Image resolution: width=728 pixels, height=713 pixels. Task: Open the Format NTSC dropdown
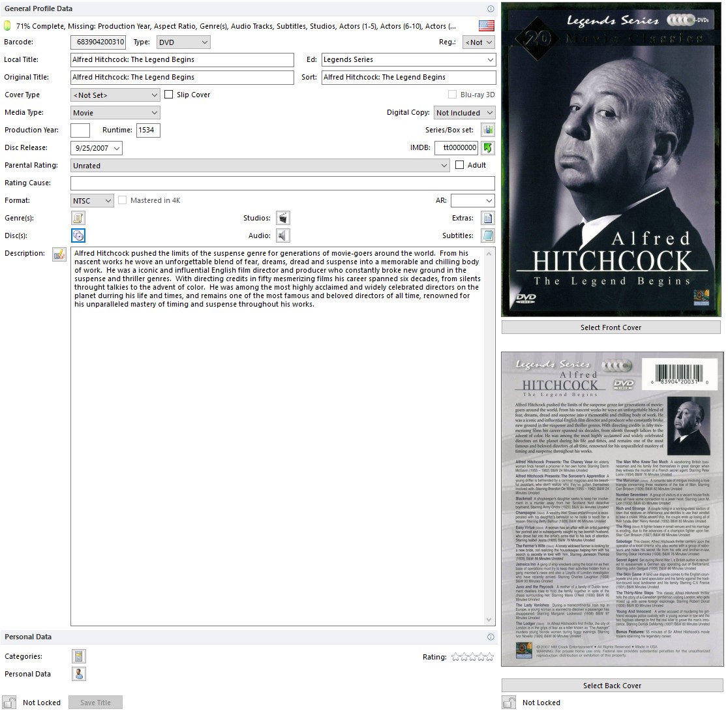tap(92, 200)
